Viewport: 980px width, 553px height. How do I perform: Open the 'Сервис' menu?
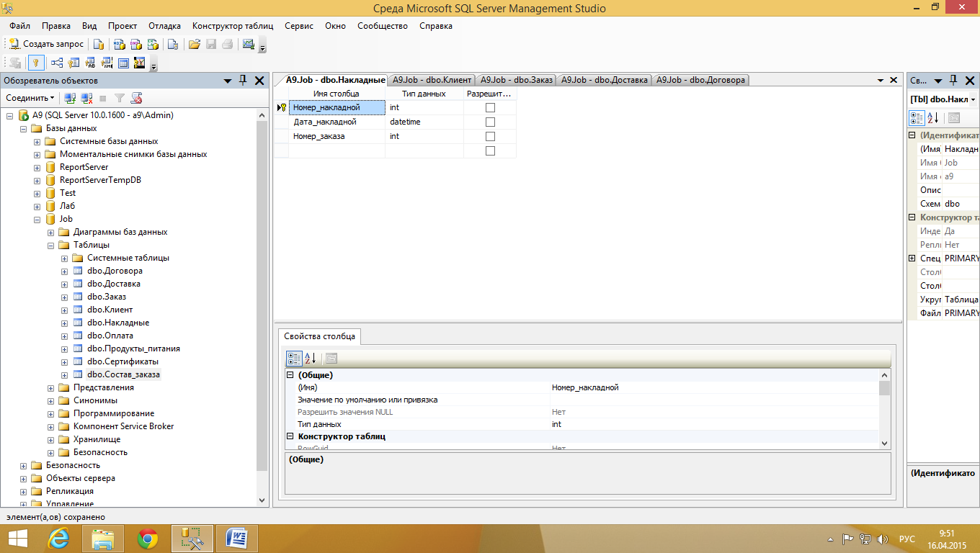[299, 26]
